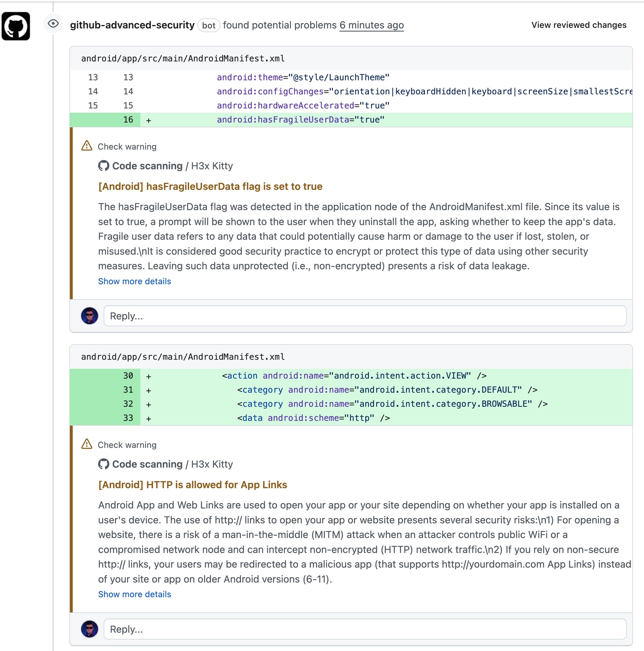Click the warning triangle on the hasFragileUserData warning
The image size is (644, 651).
click(87, 145)
